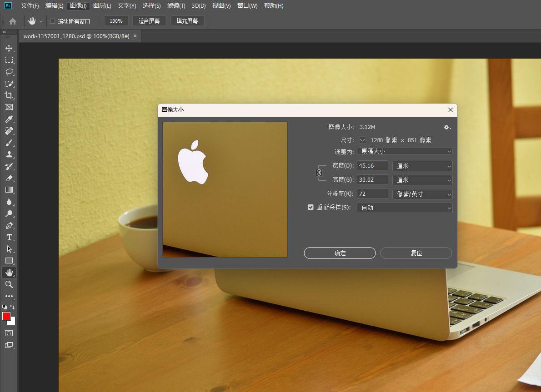541x392 pixels.
Task: Click the 复位 reset button
Action: (416, 253)
